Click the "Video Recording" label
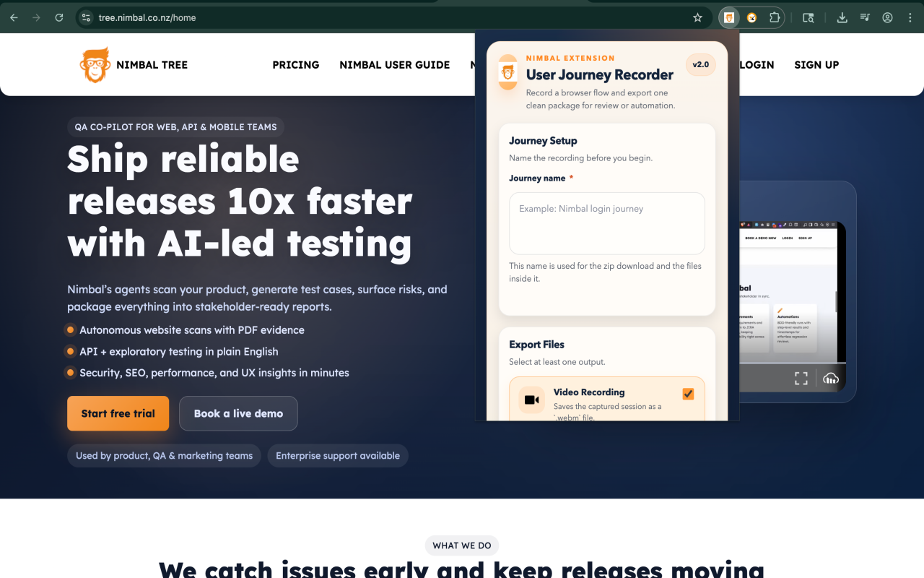The image size is (924, 578). click(589, 392)
